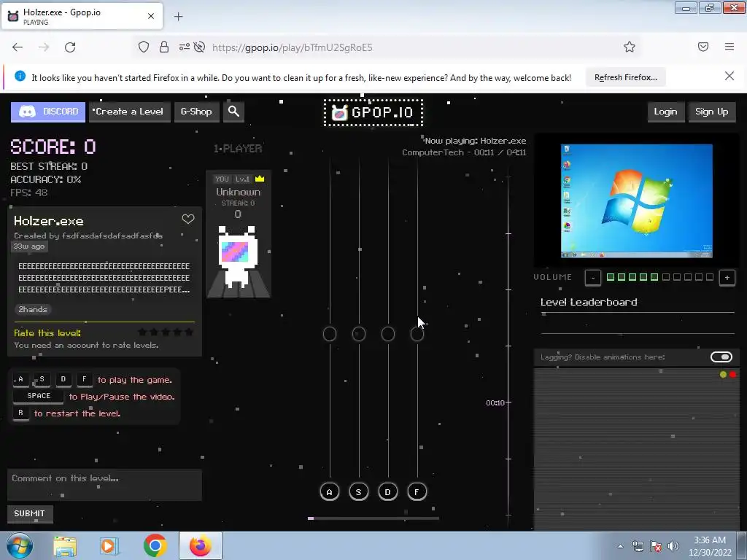Click the red dot in chat panel
The height and width of the screenshot is (560, 747).
pos(732,375)
